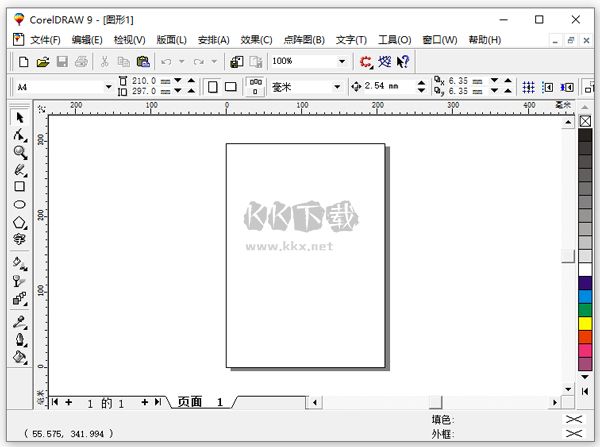Go to first page button
The width and height of the screenshot is (600, 447).
coord(55,402)
